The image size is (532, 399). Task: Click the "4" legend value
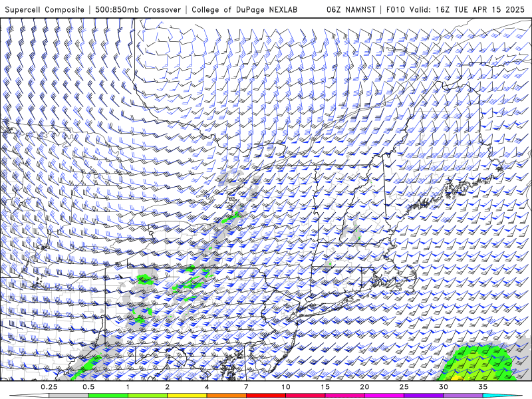pos(207,387)
